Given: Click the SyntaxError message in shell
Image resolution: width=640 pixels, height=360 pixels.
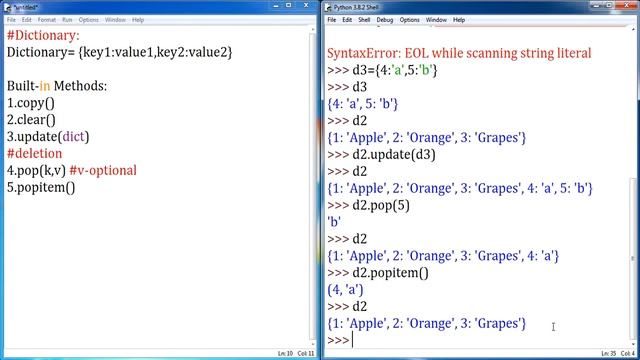Looking at the screenshot, I should pos(459,53).
